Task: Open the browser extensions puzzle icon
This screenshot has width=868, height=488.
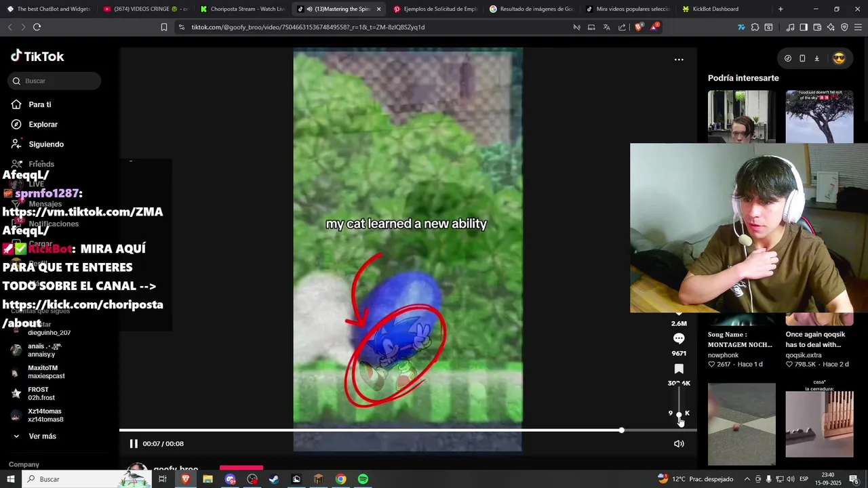Action: [755, 27]
